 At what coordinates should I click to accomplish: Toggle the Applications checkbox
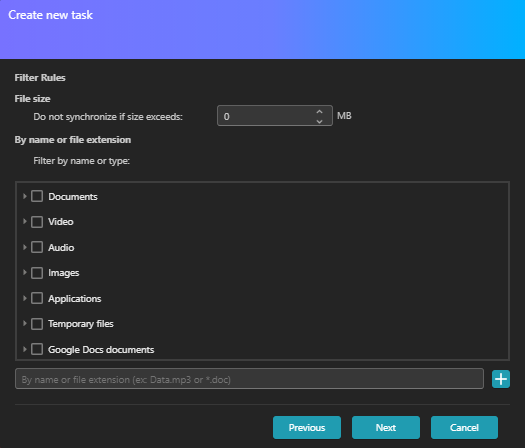coord(37,298)
